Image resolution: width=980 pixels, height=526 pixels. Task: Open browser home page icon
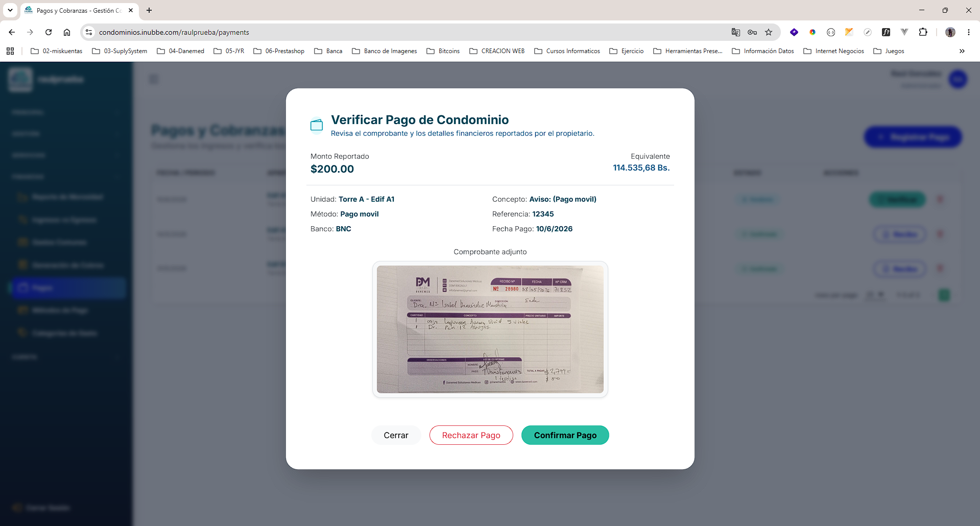point(67,32)
